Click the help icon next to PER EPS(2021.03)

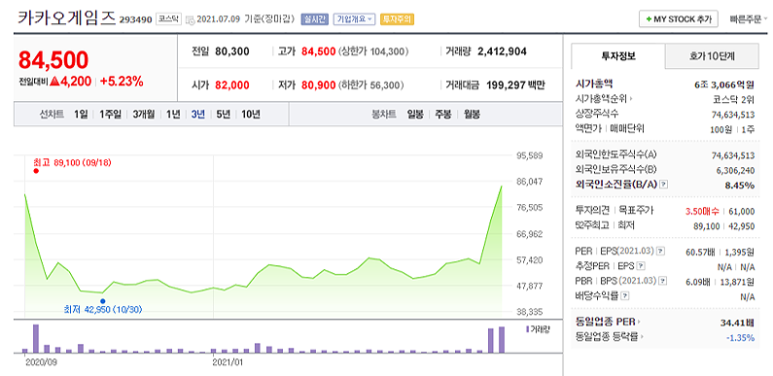point(661,251)
